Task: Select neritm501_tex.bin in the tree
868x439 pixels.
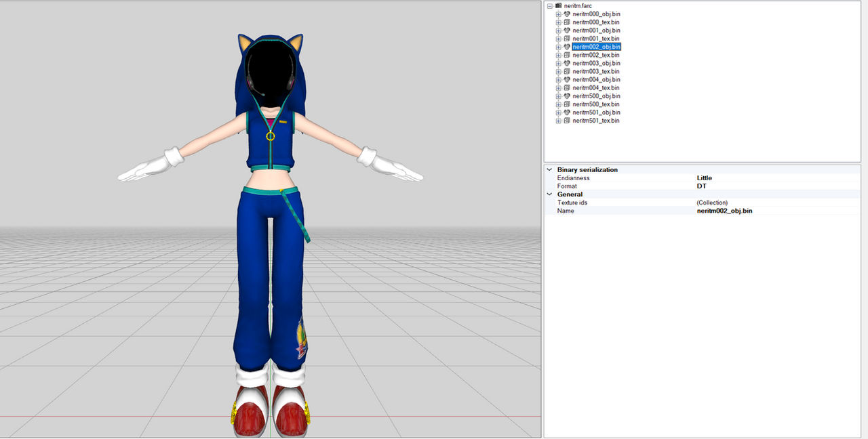Action: point(595,121)
